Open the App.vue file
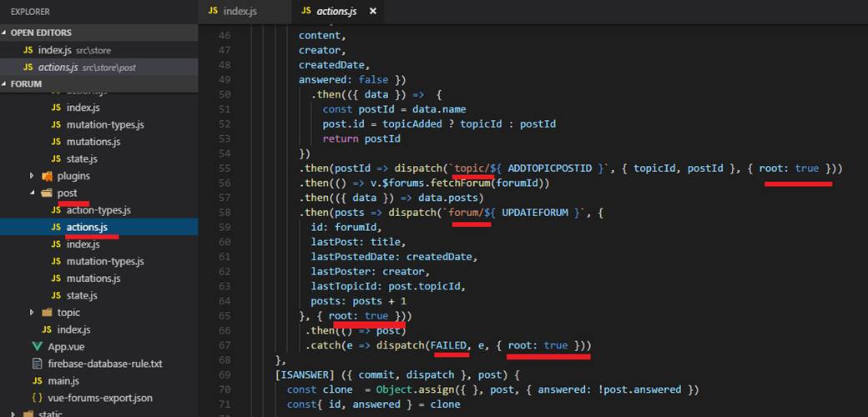Viewport: 868px width, 417px height. coord(66,347)
